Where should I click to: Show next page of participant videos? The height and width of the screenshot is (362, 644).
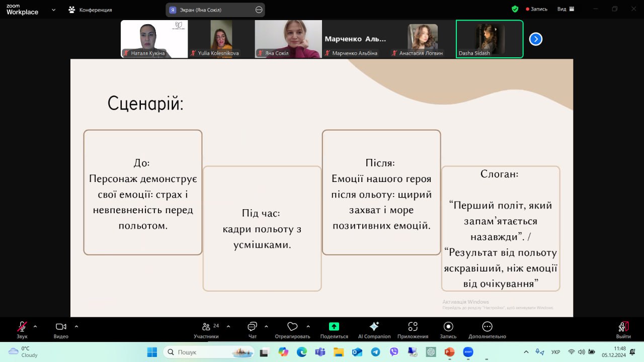pos(536,39)
